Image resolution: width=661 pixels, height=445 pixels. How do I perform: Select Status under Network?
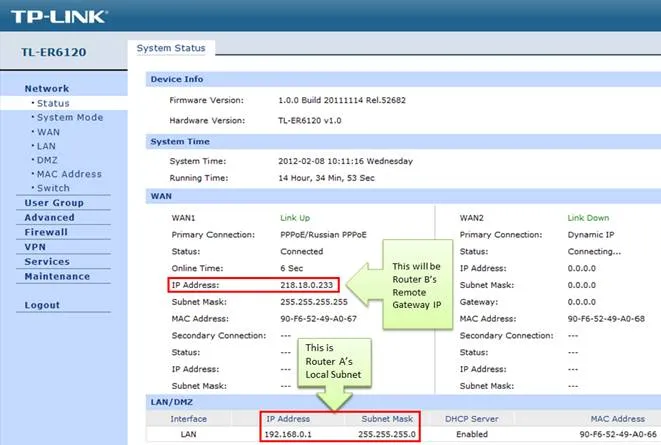(54, 103)
